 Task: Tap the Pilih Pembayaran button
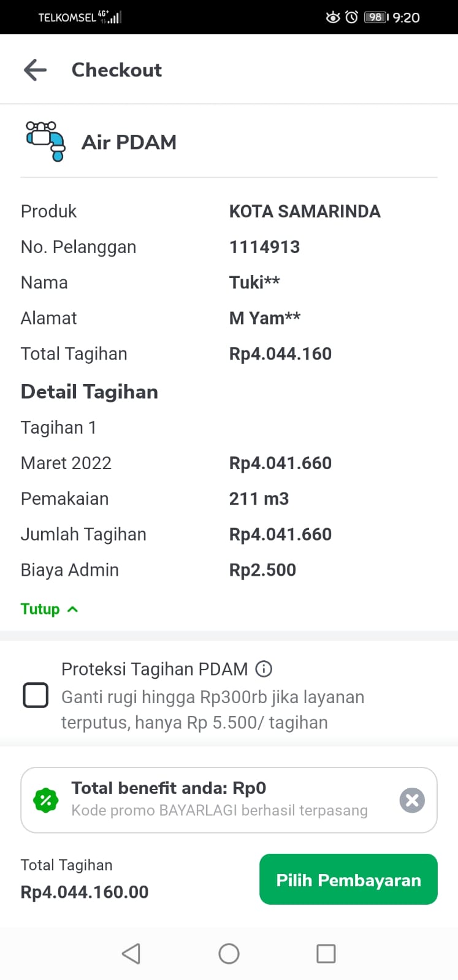pos(348,880)
